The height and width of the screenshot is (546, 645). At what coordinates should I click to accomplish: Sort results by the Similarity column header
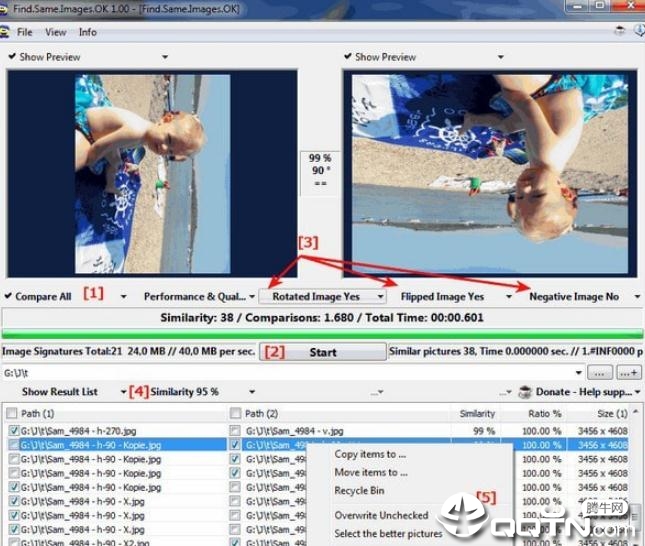pos(477,413)
